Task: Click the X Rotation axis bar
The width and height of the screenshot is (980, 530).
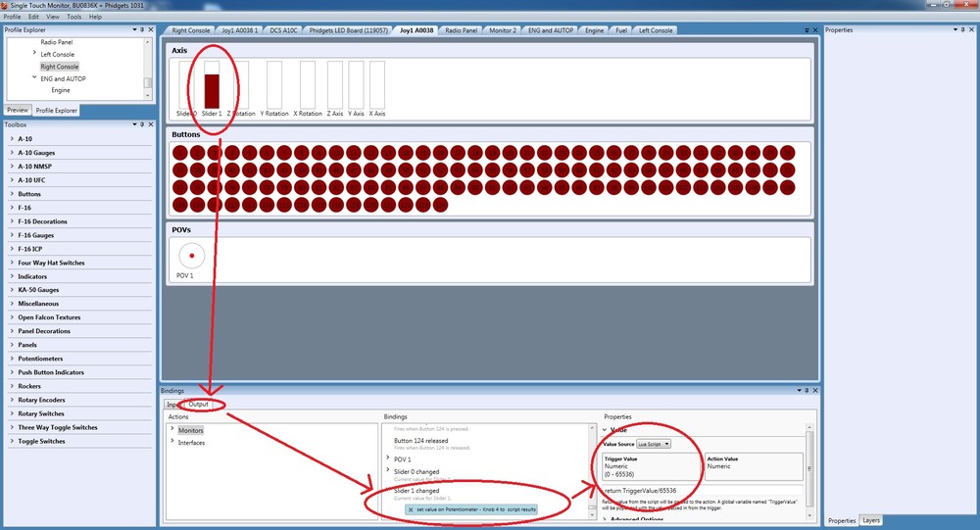Action: 308,85
